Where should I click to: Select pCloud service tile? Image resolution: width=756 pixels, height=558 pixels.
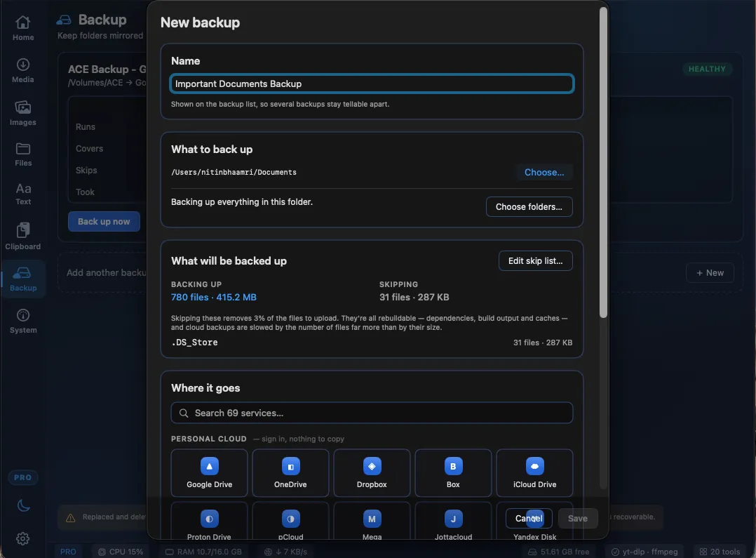pyautogui.click(x=290, y=522)
